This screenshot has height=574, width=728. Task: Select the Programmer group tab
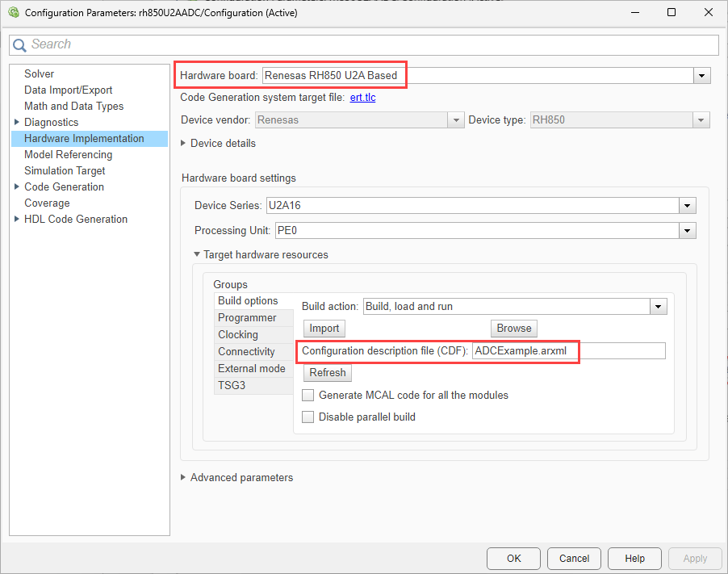[247, 318]
